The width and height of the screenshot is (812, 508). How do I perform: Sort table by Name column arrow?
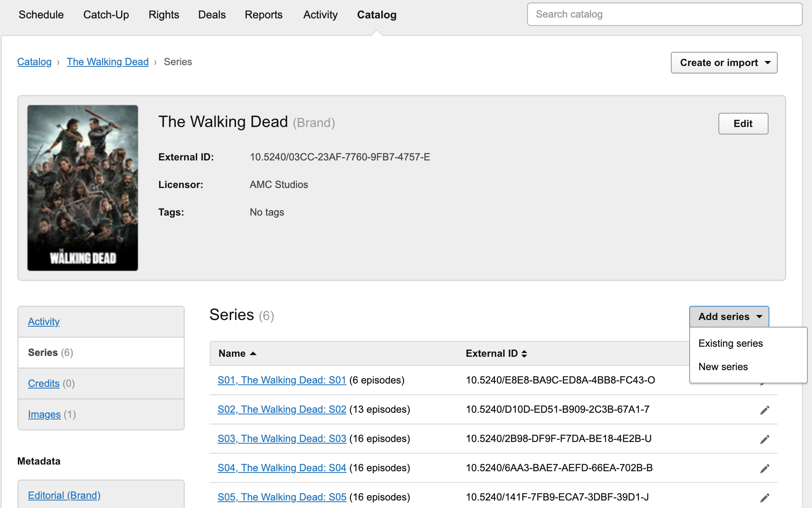pos(253,353)
